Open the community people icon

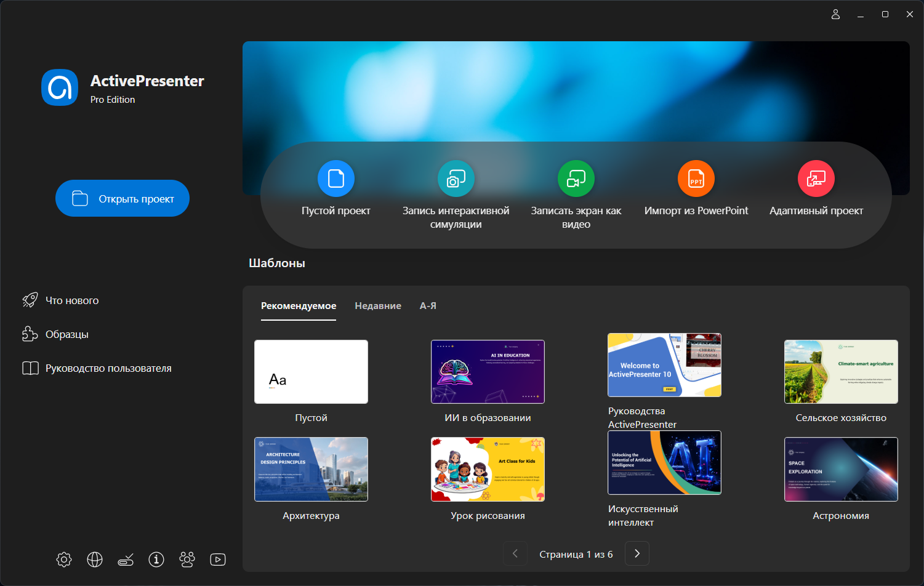point(187,560)
